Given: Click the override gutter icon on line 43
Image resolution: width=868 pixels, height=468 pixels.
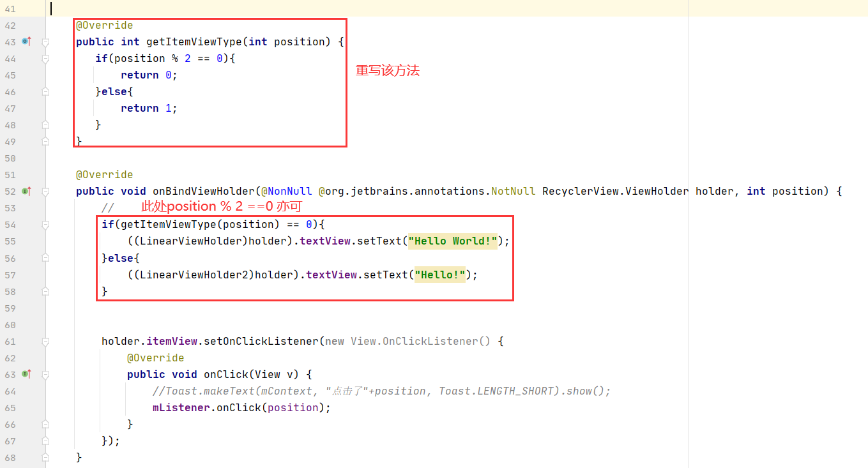Looking at the screenshot, I should (26, 42).
